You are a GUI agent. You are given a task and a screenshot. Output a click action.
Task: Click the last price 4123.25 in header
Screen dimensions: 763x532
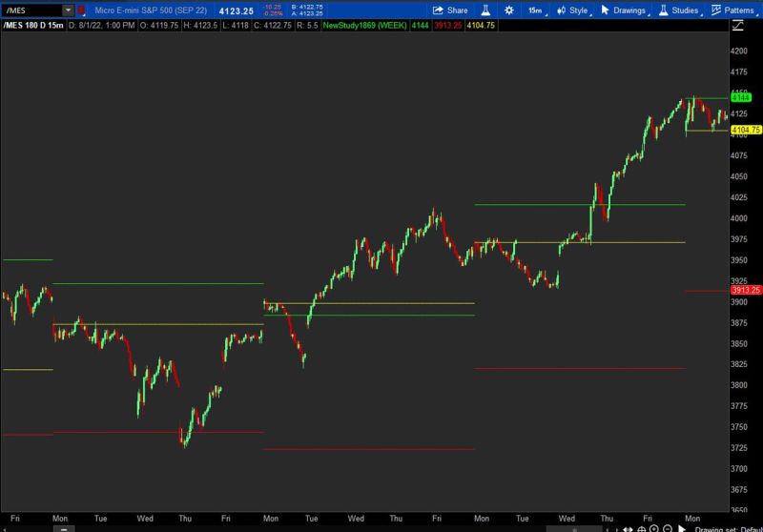point(236,10)
